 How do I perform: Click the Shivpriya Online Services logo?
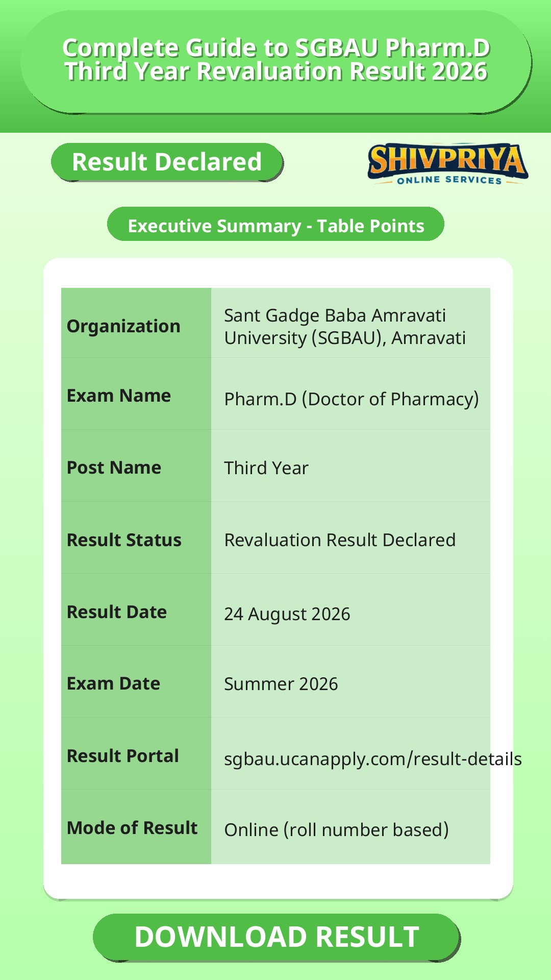(x=447, y=164)
